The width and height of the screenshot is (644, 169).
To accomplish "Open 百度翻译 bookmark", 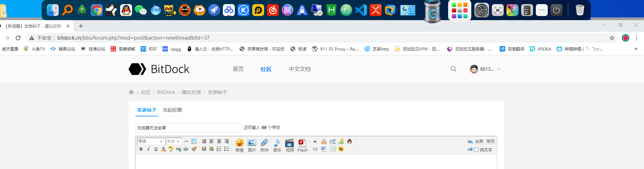I will point(512,49).
